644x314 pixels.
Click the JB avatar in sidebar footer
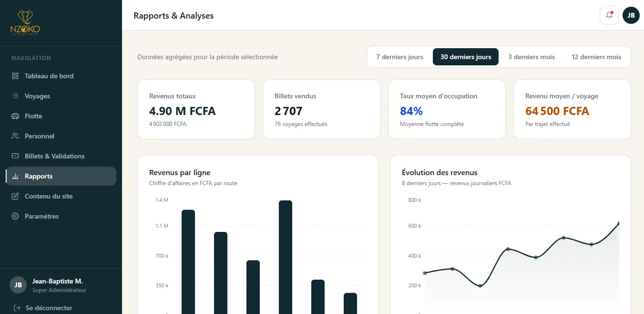18,285
